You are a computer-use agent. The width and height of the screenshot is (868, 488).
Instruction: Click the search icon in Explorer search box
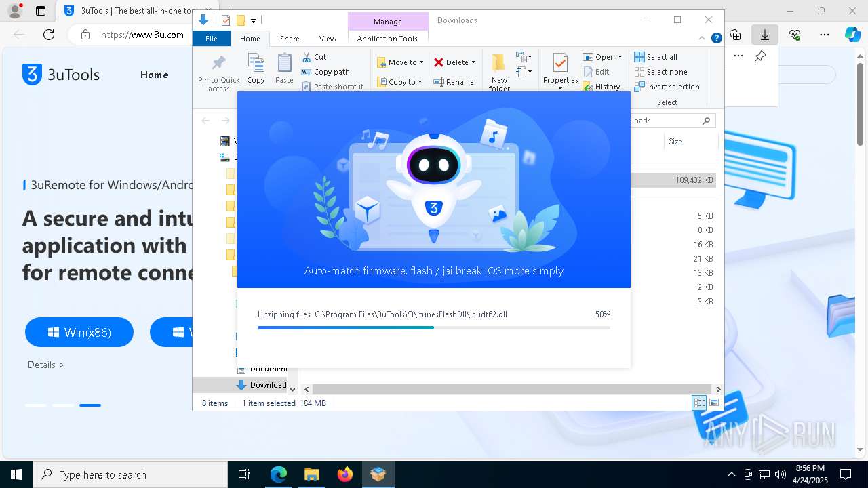point(706,121)
